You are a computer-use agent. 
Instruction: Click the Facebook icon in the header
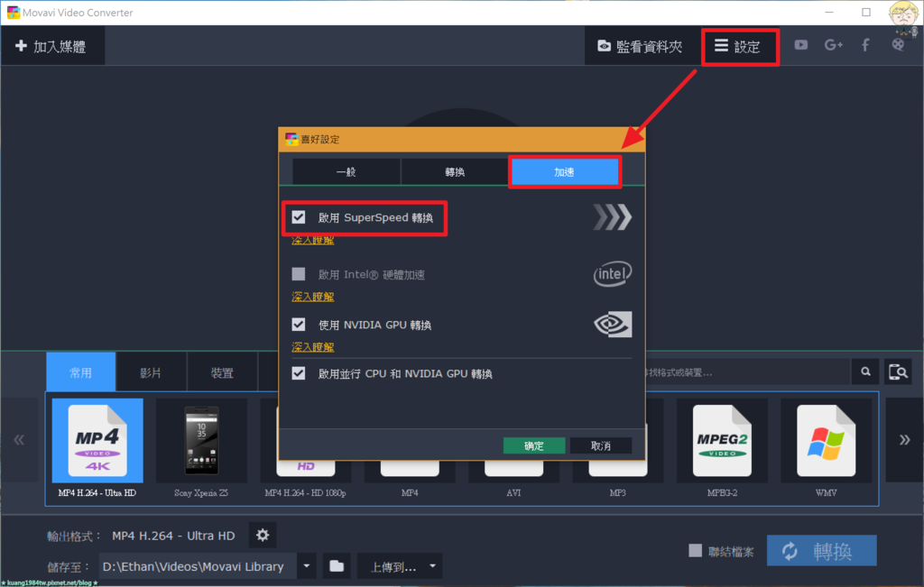(x=865, y=45)
